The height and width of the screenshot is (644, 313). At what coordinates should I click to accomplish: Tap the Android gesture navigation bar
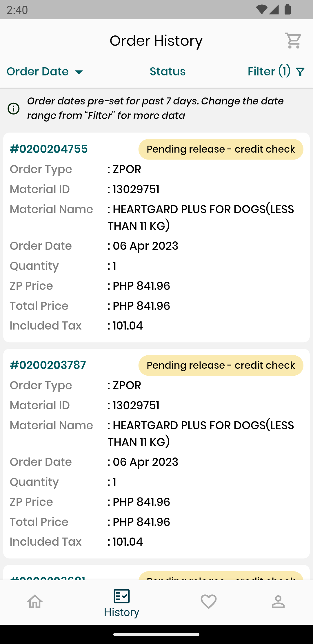[x=156, y=634]
